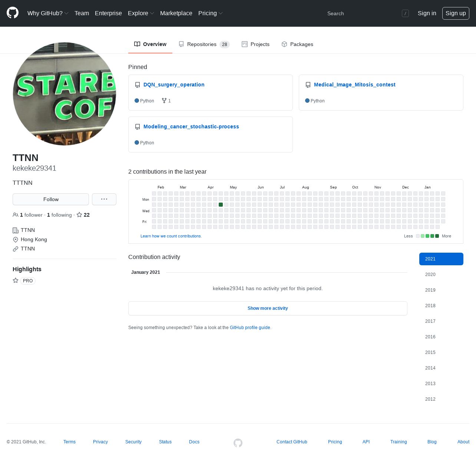The width and height of the screenshot is (476, 466).
Task: Click the Modeling_cancer_stochastic-process repo icon
Action: pyautogui.click(x=138, y=127)
